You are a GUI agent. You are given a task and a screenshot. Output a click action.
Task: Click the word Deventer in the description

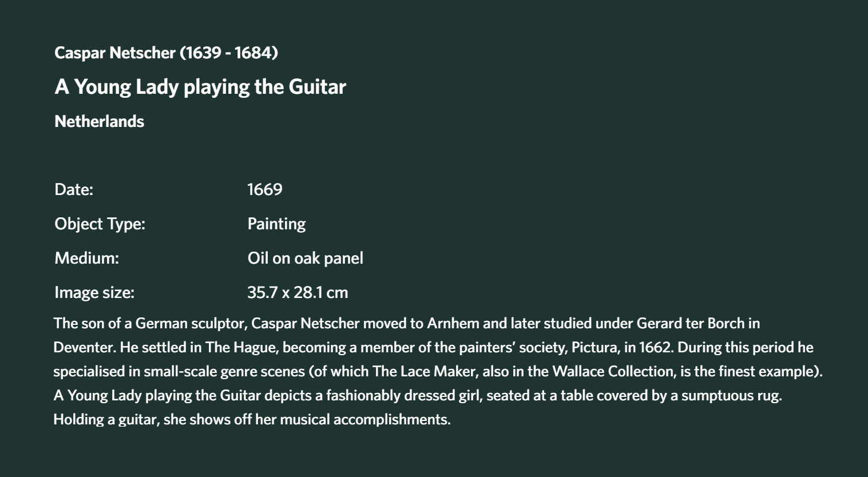[85, 347]
